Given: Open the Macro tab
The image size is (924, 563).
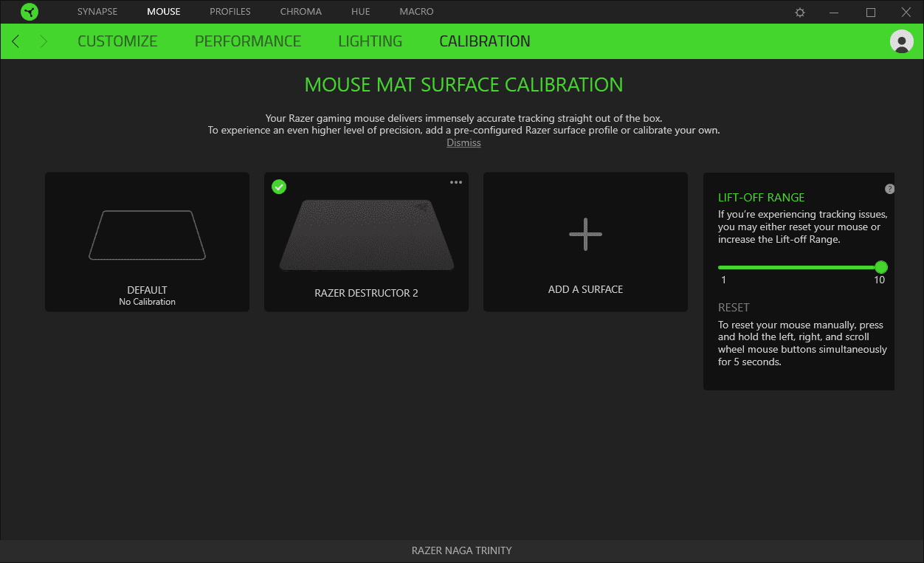Looking at the screenshot, I should pyautogui.click(x=417, y=12).
